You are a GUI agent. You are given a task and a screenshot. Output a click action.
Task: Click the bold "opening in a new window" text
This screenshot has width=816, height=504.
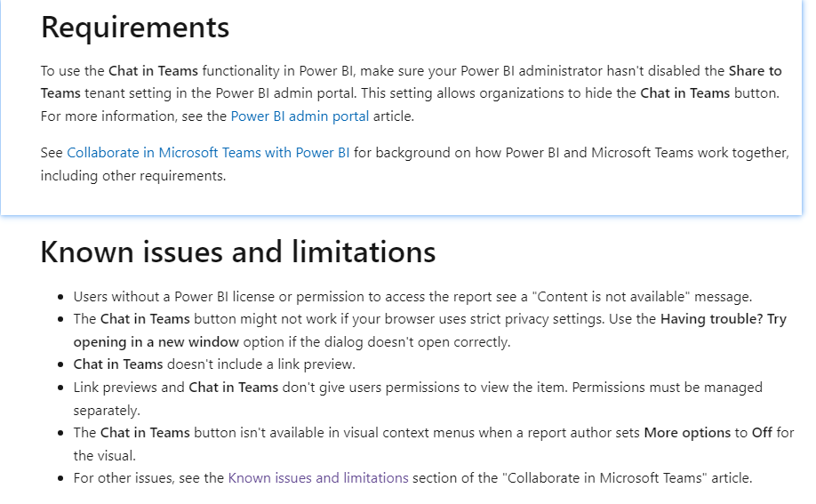click(x=156, y=342)
